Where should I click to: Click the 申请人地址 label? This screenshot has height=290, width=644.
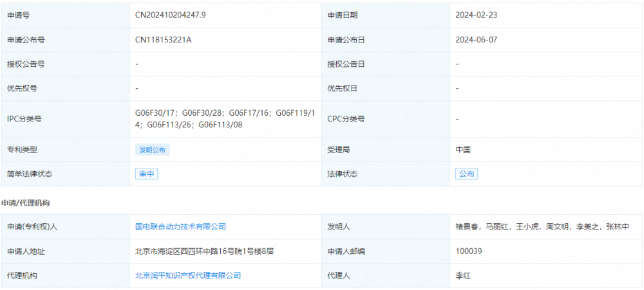(26, 251)
